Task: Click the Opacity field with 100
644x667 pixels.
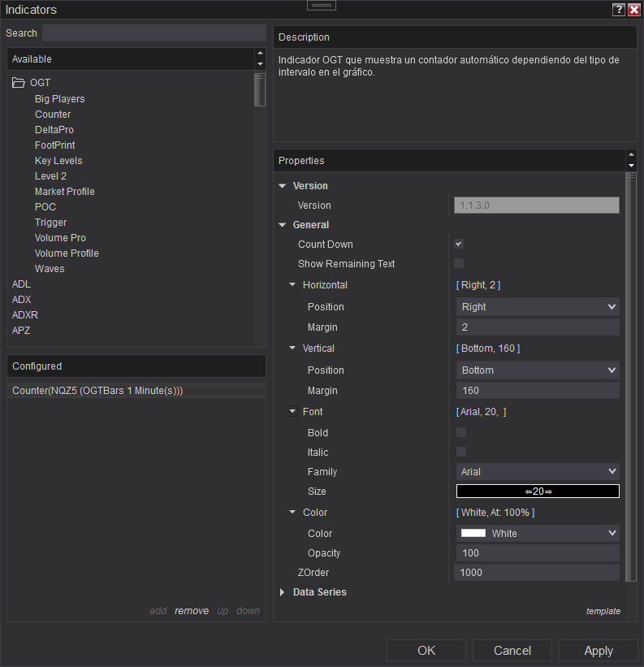Action: click(x=538, y=553)
